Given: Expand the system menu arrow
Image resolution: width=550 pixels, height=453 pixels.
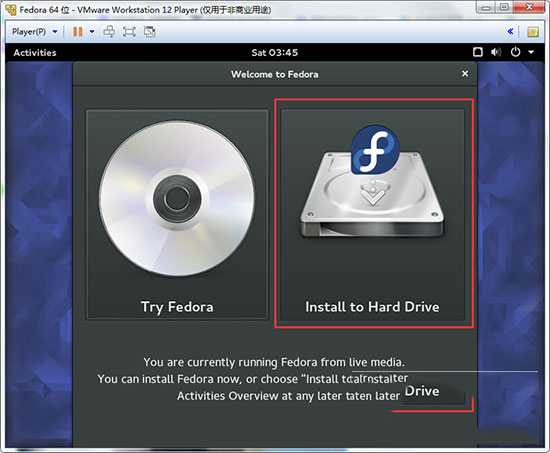Looking at the screenshot, I should [531, 52].
